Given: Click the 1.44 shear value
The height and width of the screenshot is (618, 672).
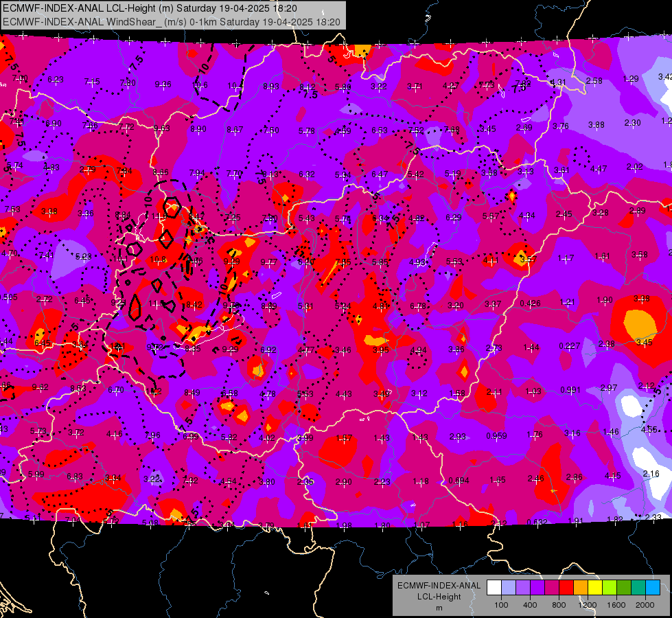Looking at the screenshot, I should [x=531, y=347].
